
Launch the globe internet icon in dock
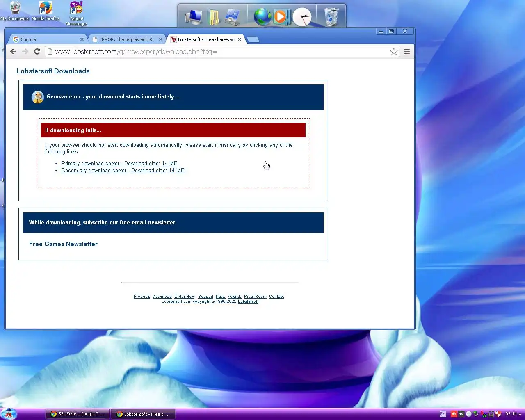click(x=262, y=17)
